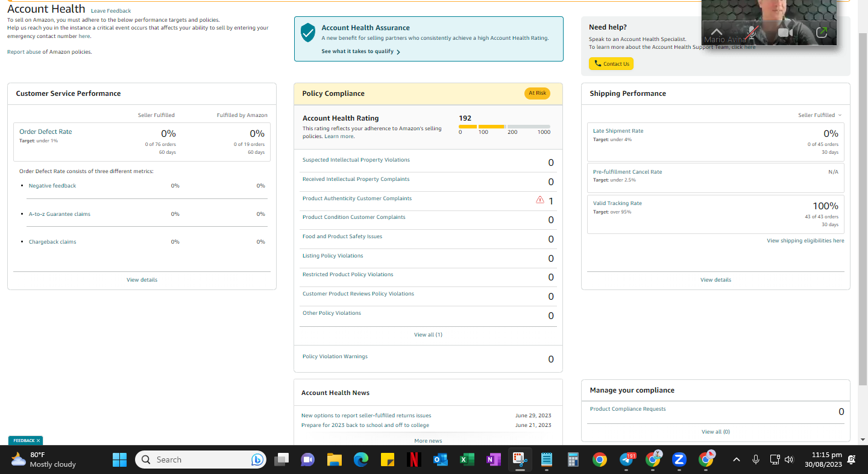The image size is (868, 474).
Task: Open the clock and date flyout
Action: click(x=822, y=460)
